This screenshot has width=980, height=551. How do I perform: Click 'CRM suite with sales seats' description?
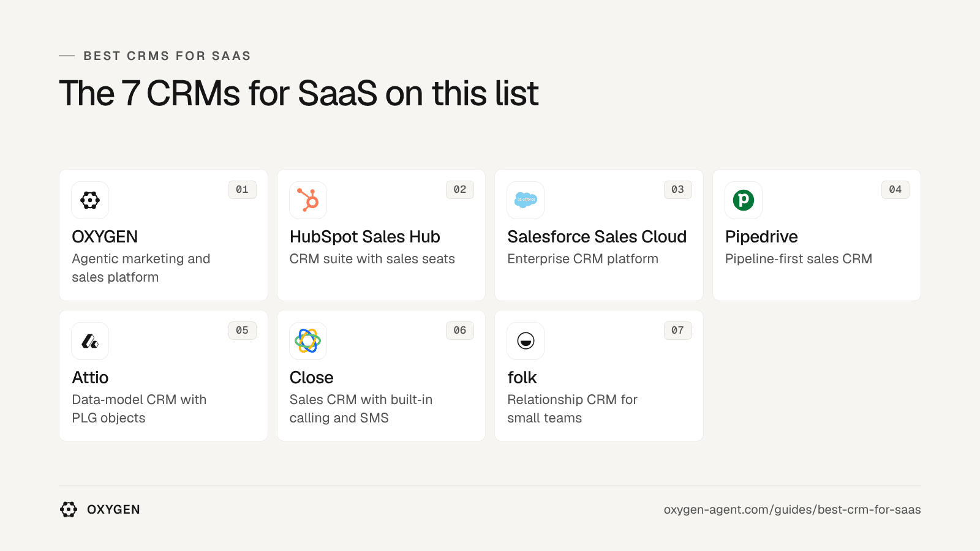pos(372,259)
